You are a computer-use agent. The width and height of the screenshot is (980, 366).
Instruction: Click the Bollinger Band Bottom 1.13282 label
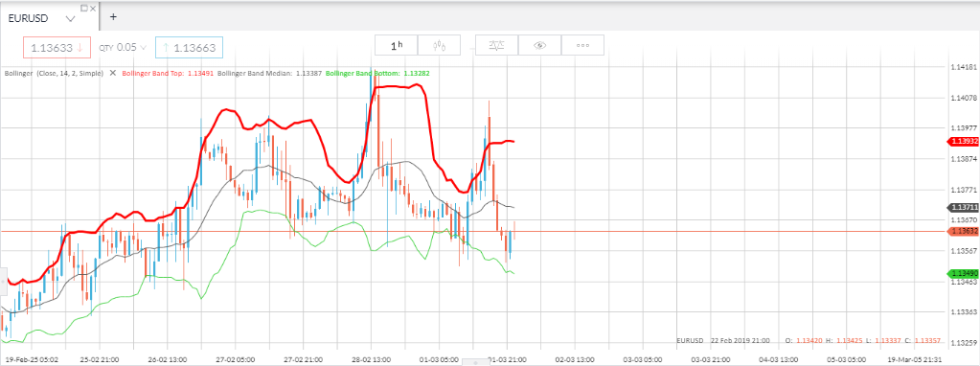377,73
